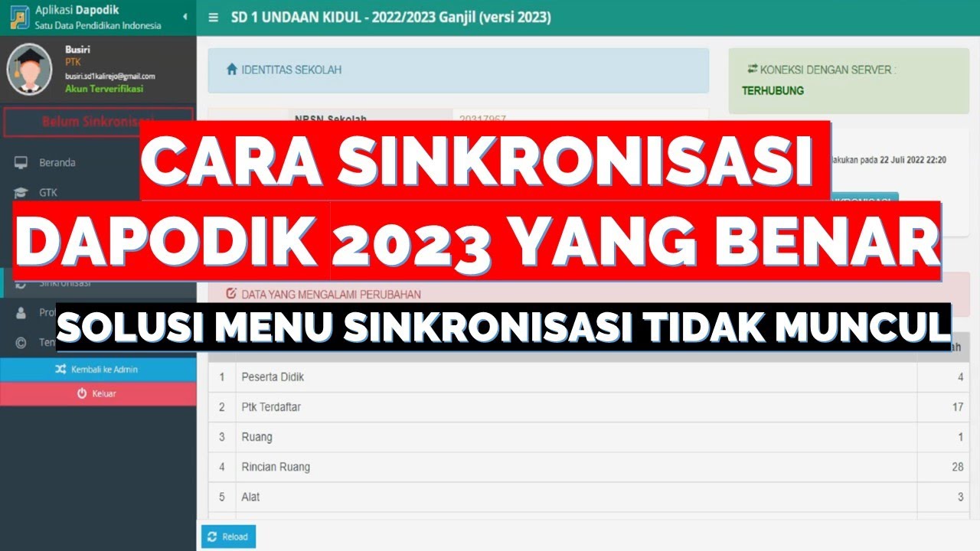Image resolution: width=980 pixels, height=551 pixels.
Task: Click the arrows icon beside Koneksi Dengan Server
Action: [x=752, y=69]
